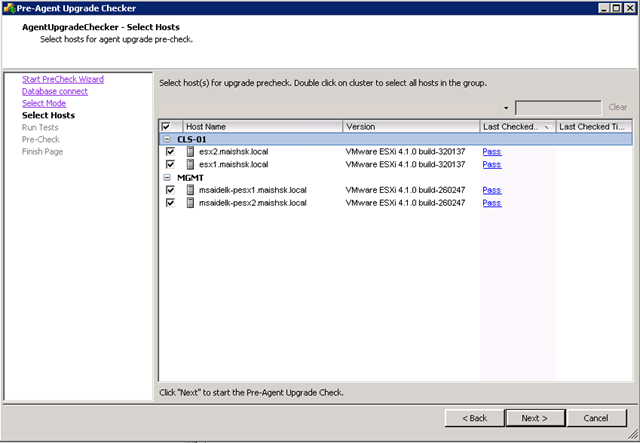
Task: Click the Run Tests step label
Action: 40,127
